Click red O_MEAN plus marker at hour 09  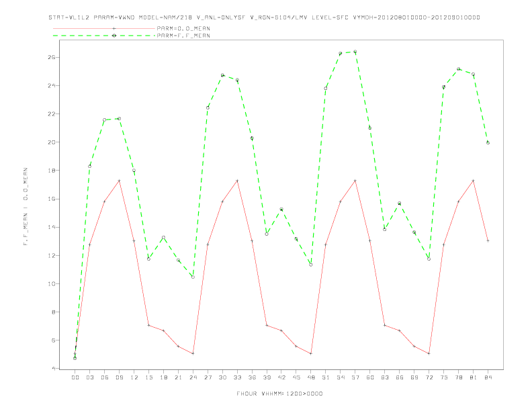(119, 181)
